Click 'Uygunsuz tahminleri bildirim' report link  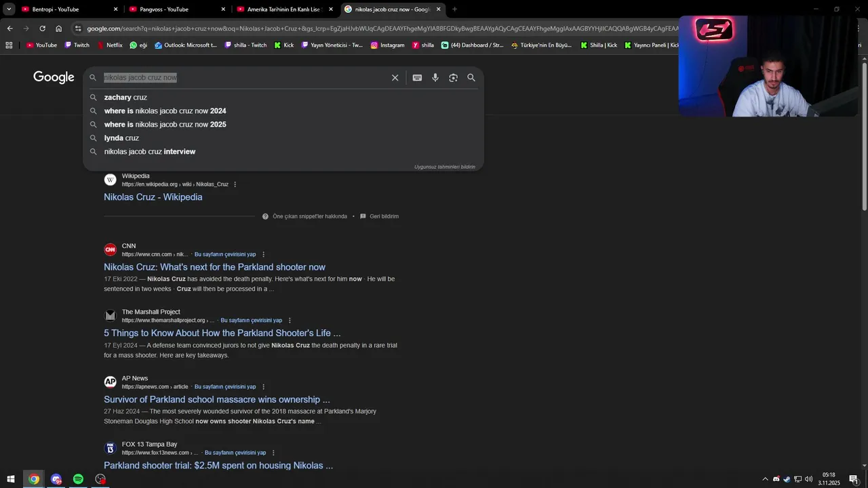click(445, 167)
